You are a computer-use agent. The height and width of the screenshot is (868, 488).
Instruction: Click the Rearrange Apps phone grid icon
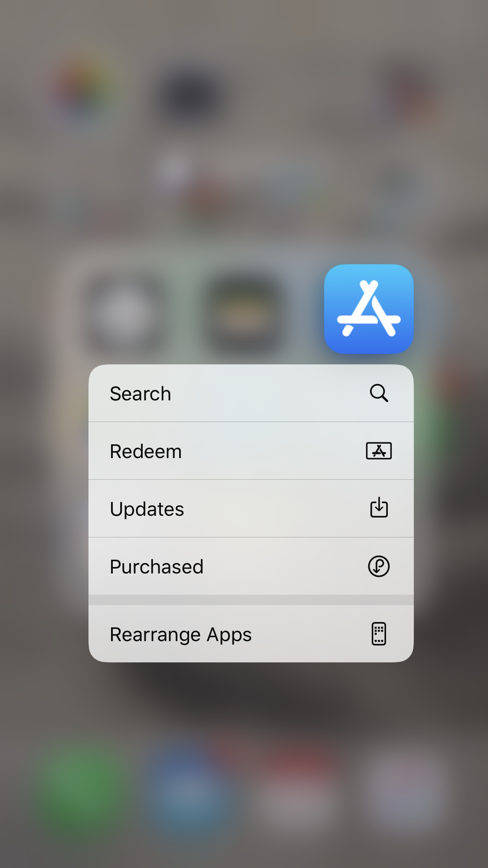coord(379,634)
